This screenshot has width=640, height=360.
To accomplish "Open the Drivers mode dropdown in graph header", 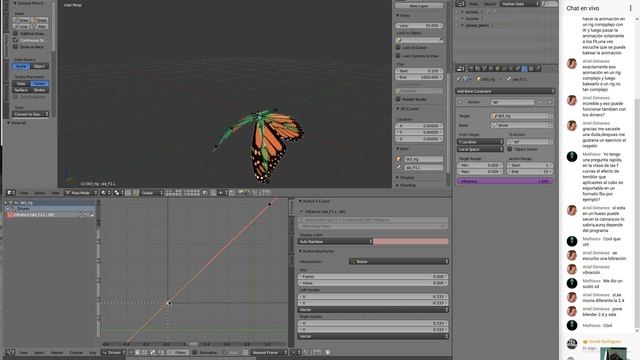I will coord(112,352).
